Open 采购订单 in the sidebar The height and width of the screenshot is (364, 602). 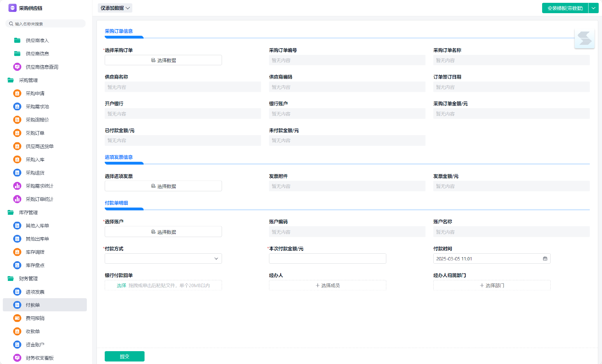point(35,133)
